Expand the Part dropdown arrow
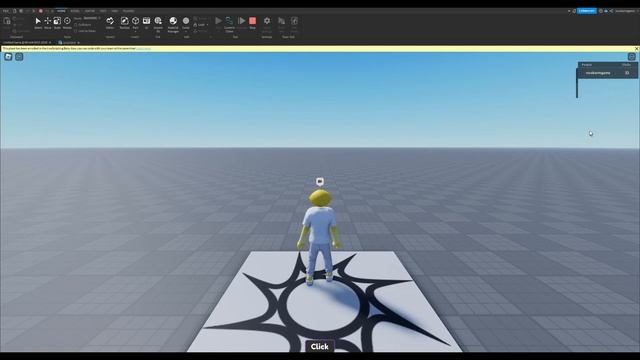 (136, 31)
